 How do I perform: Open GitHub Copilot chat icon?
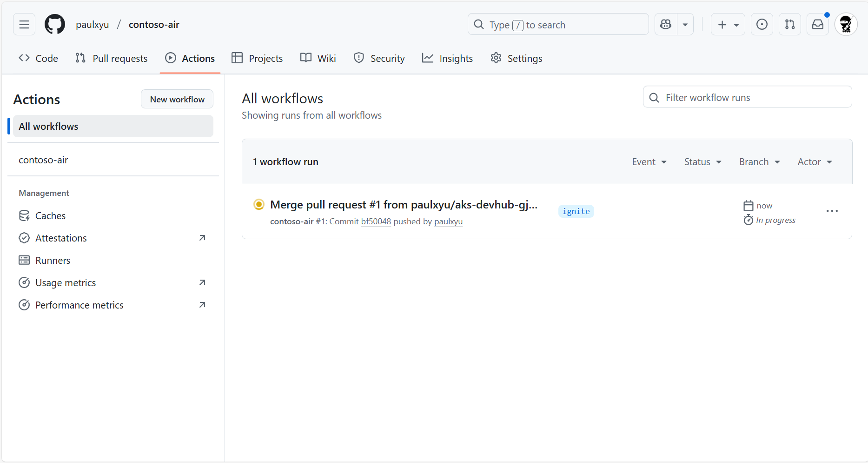[666, 24]
